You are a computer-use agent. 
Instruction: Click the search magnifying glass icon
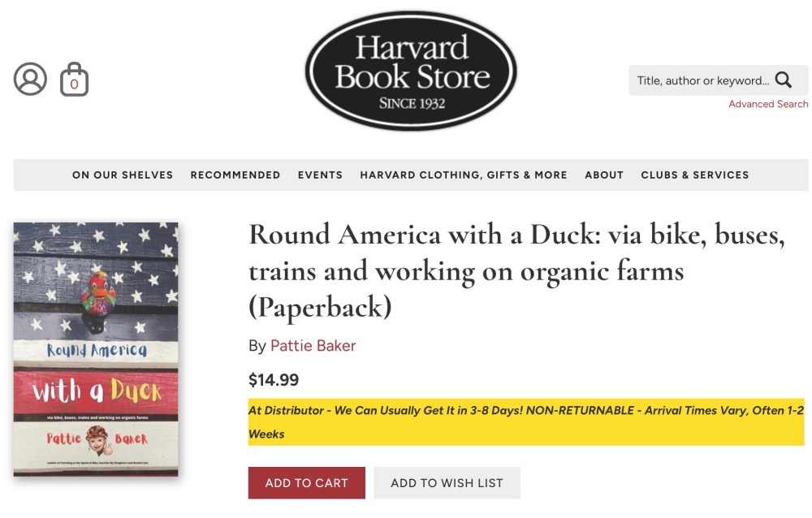point(784,80)
